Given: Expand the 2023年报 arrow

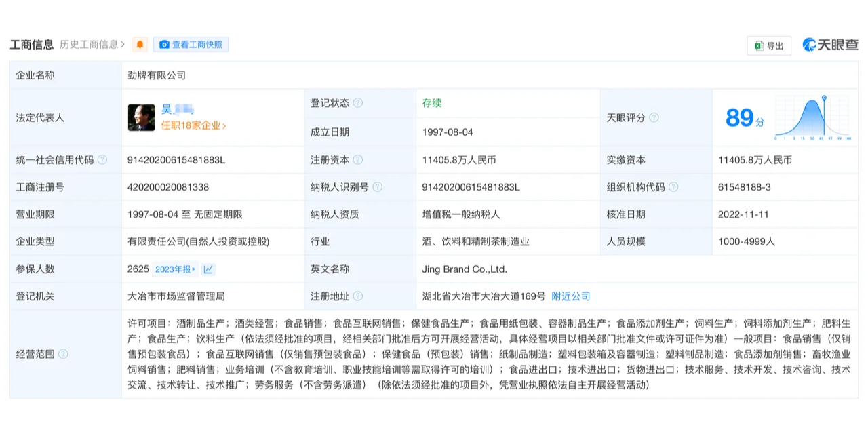Looking at the screenshot, I should click(195, 269).
